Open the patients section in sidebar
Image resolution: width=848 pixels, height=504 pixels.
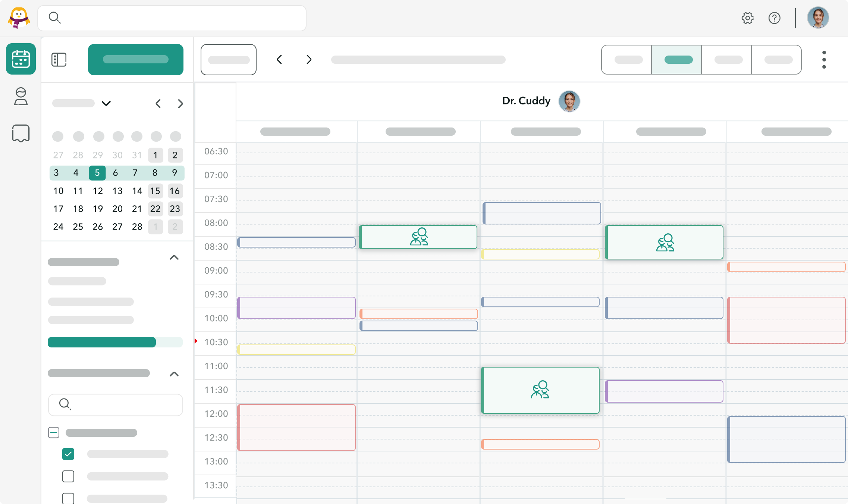click(21, 96)
